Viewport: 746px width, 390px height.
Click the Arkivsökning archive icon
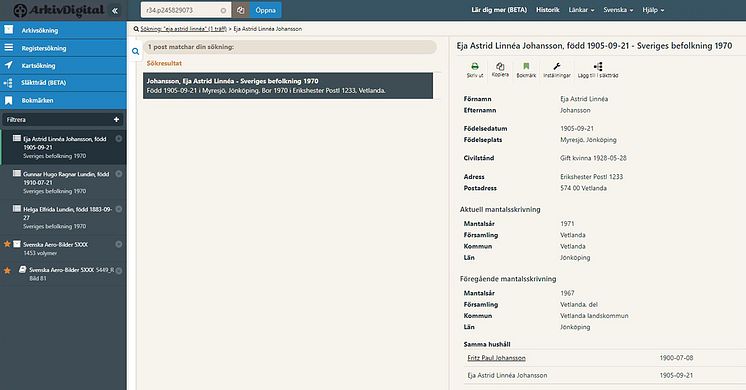point(9,29)
